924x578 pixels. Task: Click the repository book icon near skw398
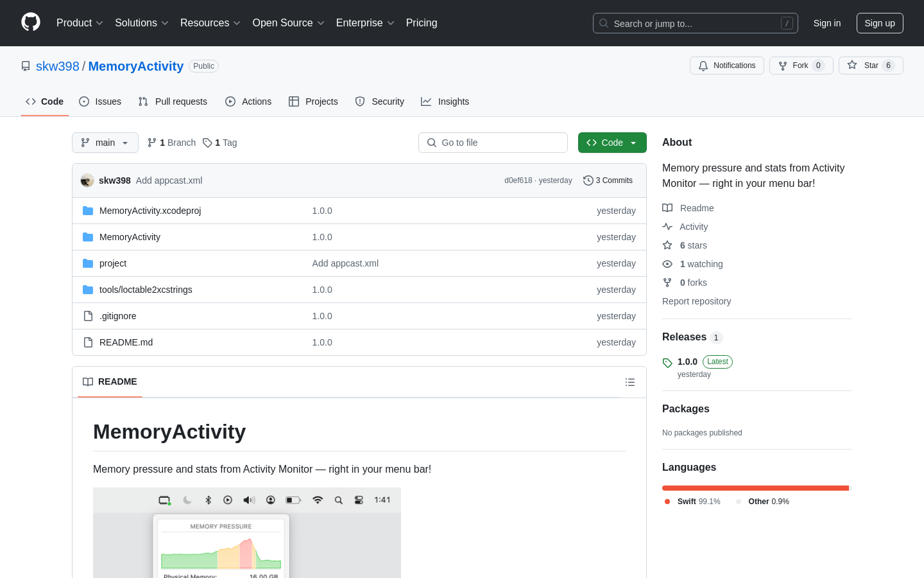pyautogui.click(x=26, y=66)
